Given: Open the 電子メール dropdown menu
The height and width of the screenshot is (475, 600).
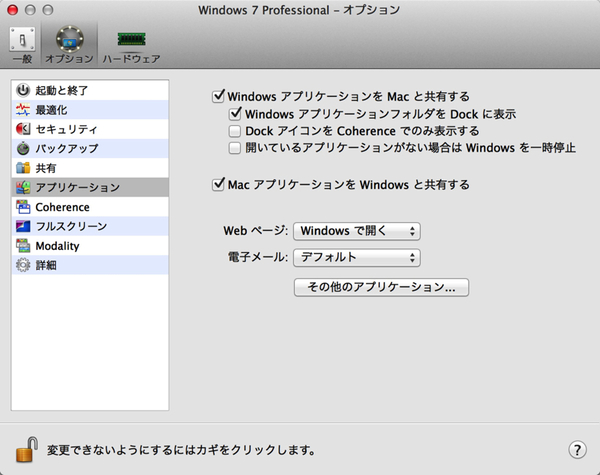Looking at the screenshot, I should click(357, 258).
